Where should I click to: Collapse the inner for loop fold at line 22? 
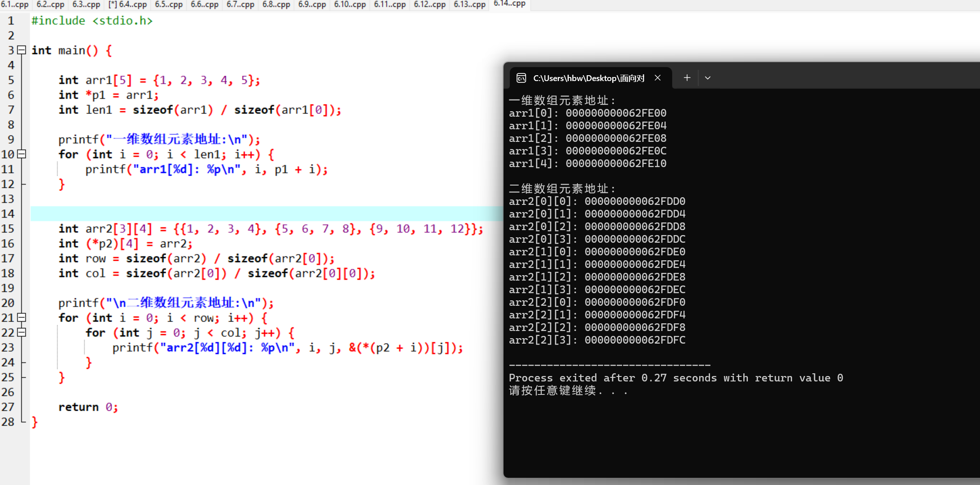22,332
